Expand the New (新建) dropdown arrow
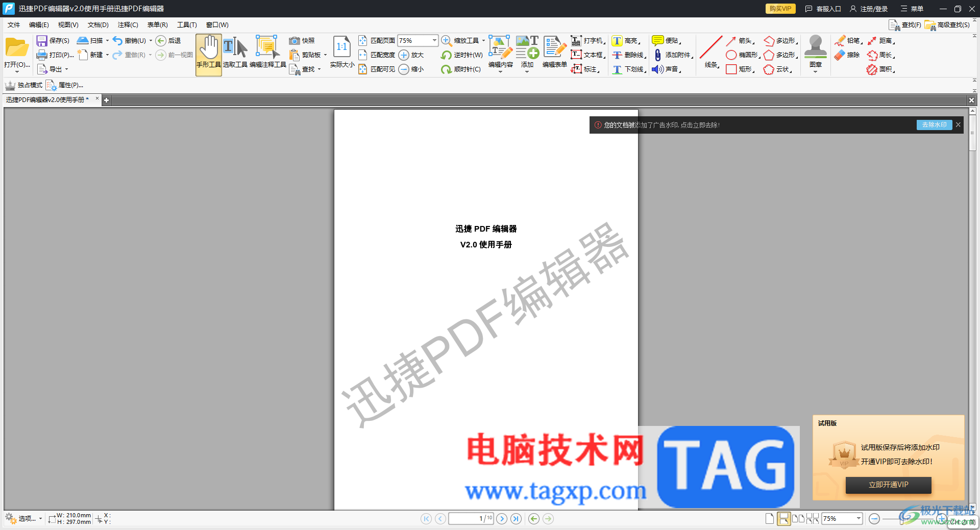The width and height of the screenshot is (980, 530). click(x=107, y=55)
